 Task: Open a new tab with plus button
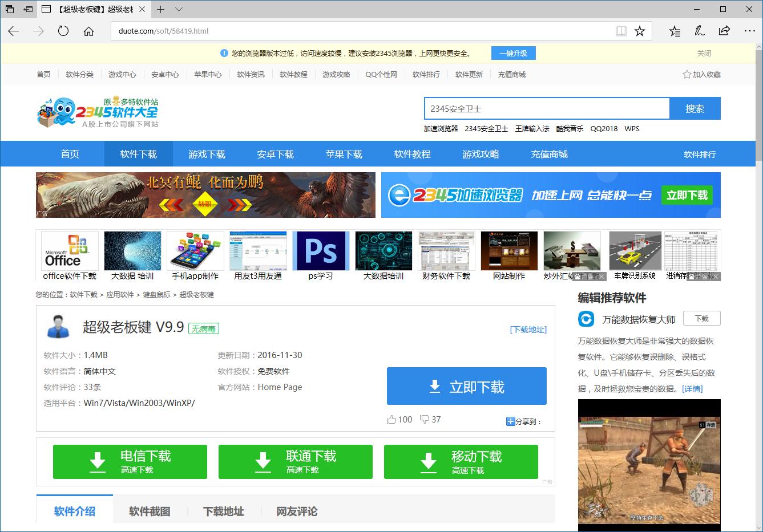tap(161, 10)
